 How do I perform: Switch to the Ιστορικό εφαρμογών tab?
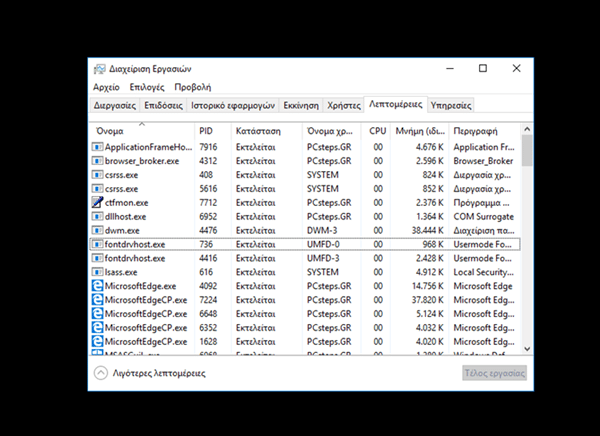(233, 105)
